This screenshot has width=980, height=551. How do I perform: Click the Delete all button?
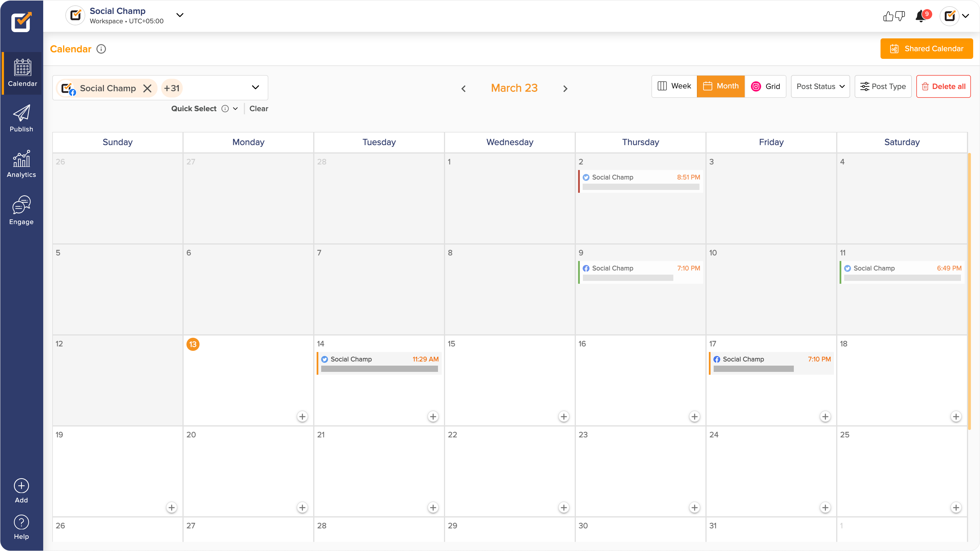click(x=944, y=87)
